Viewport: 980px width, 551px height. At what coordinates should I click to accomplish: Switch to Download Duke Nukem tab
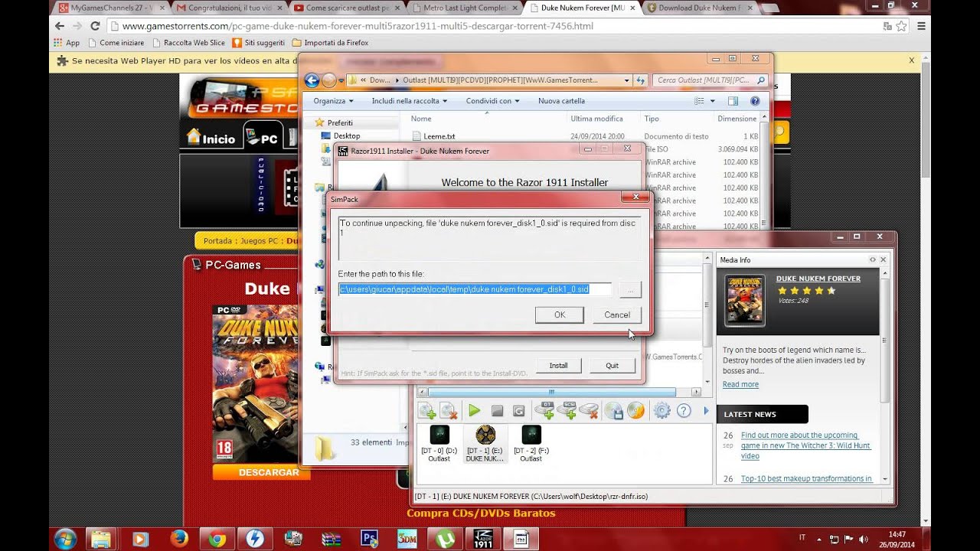coord(701,8)
